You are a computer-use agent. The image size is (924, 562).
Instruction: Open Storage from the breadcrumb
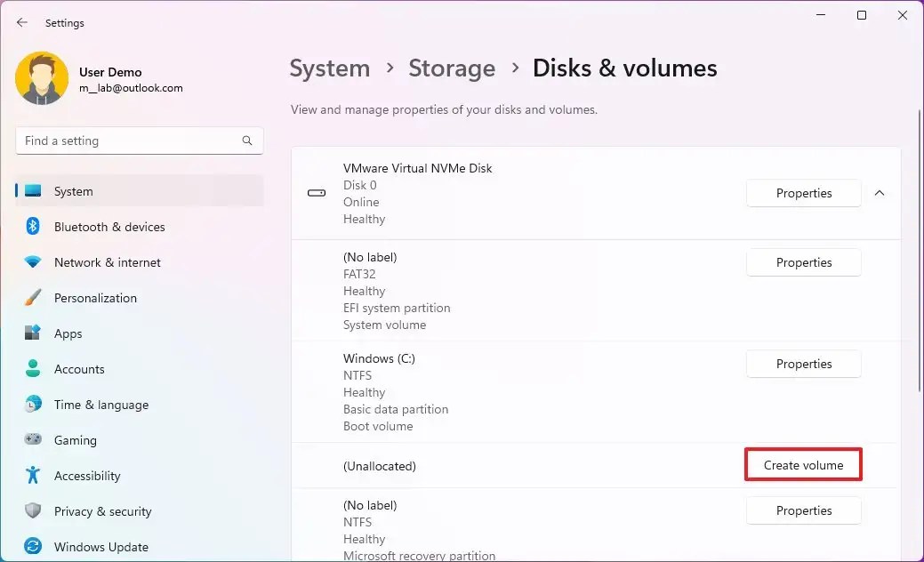452,68
